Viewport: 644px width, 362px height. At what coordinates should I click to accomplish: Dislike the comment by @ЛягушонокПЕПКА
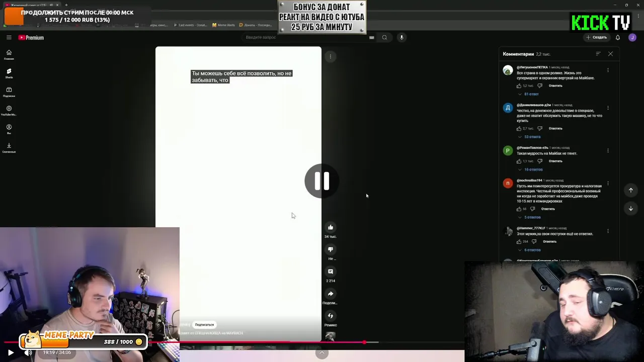click(540, 86)
